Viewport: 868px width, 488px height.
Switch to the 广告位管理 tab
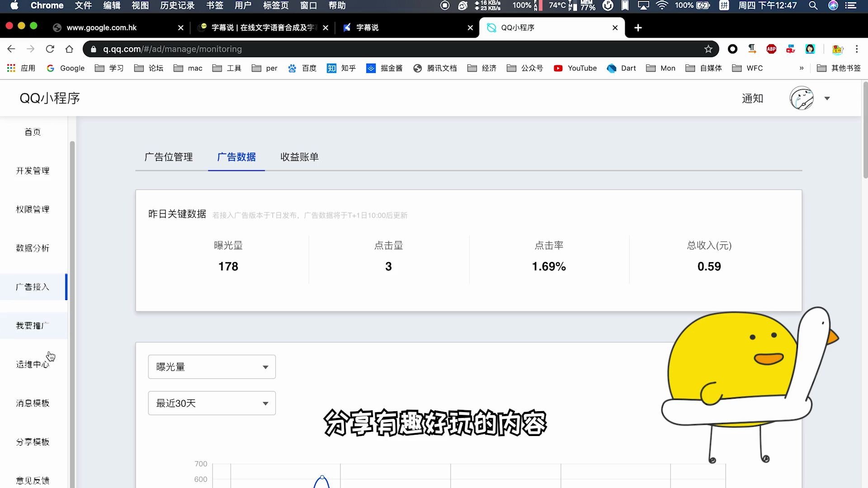169,157
